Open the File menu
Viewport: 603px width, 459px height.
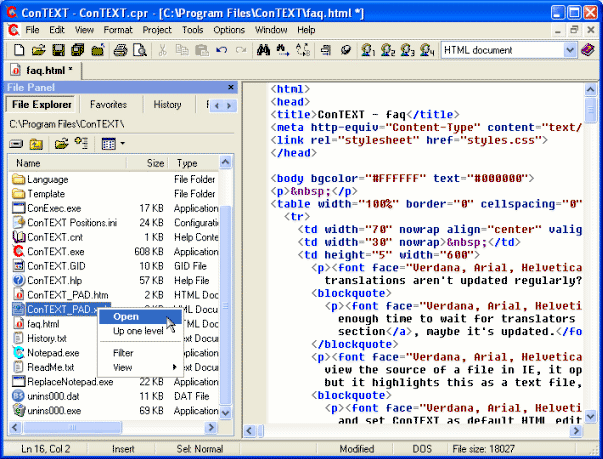(32, 30)
